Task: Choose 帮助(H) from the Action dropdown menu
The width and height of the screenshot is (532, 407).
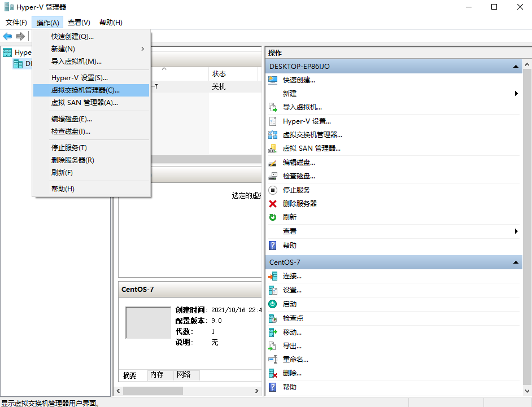Action: [x=91, y=189]
